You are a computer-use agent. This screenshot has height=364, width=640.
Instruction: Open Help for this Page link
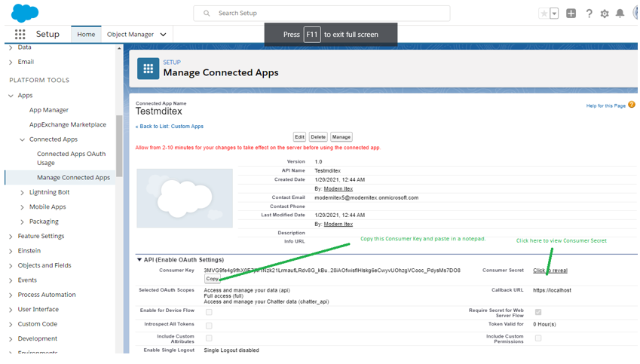tap(606, 106)
